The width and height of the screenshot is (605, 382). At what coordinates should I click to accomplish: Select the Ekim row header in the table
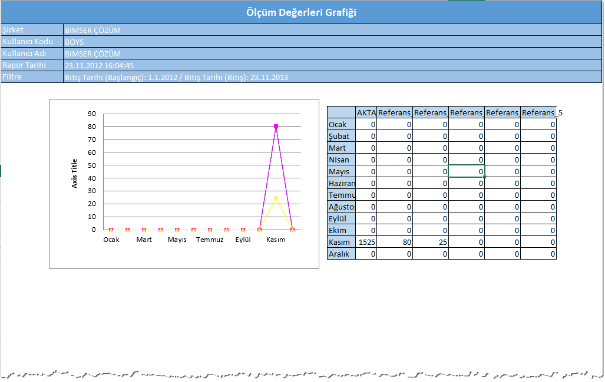click(341, 230)
